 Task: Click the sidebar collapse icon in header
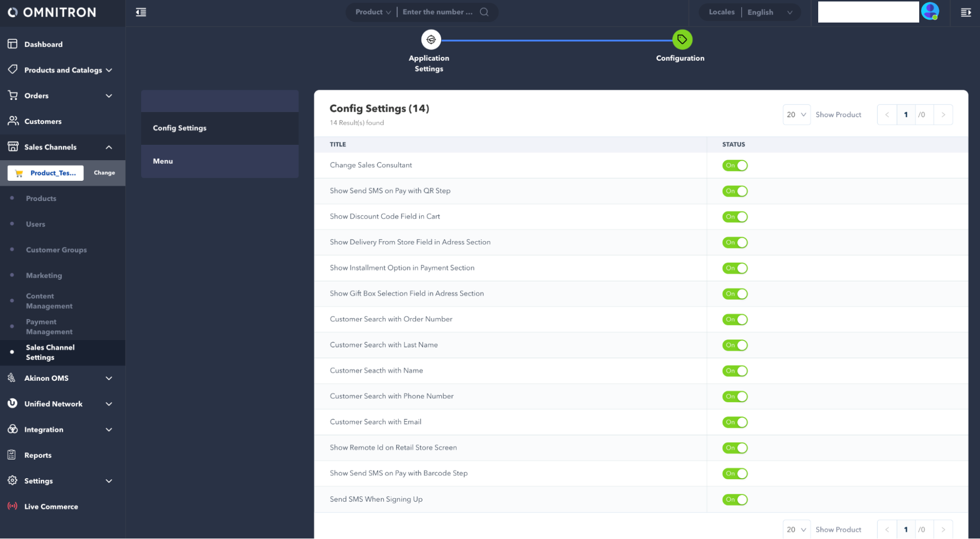tap(141, 12)
